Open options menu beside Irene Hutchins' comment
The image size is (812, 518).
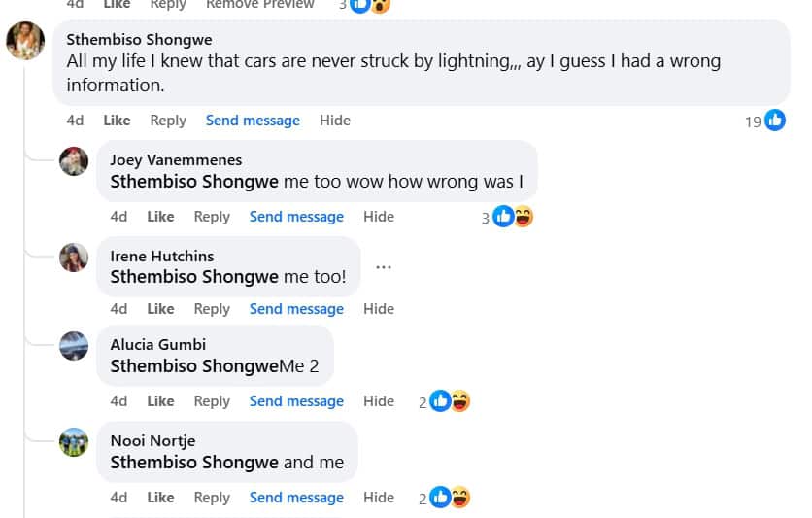click(384, 267)
